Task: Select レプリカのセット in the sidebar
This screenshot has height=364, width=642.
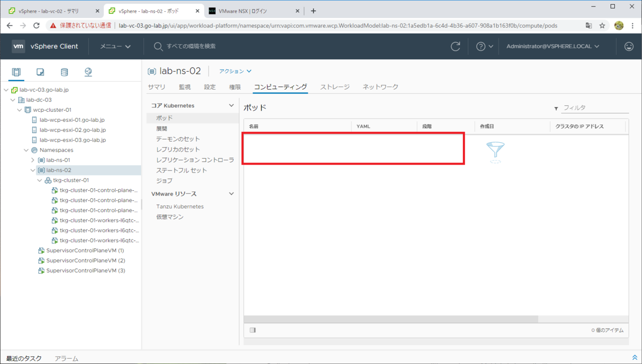Action: pyautogui.click(x=178, y=149)
